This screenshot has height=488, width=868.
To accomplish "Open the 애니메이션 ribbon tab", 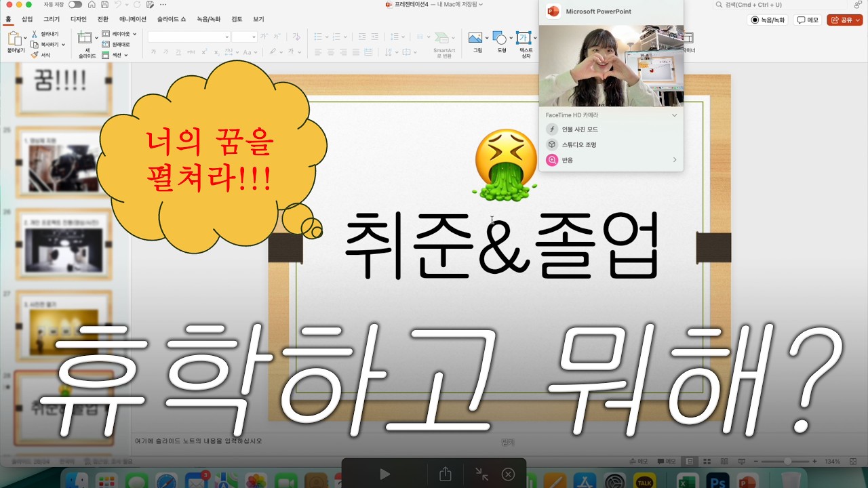I will 133,20.
